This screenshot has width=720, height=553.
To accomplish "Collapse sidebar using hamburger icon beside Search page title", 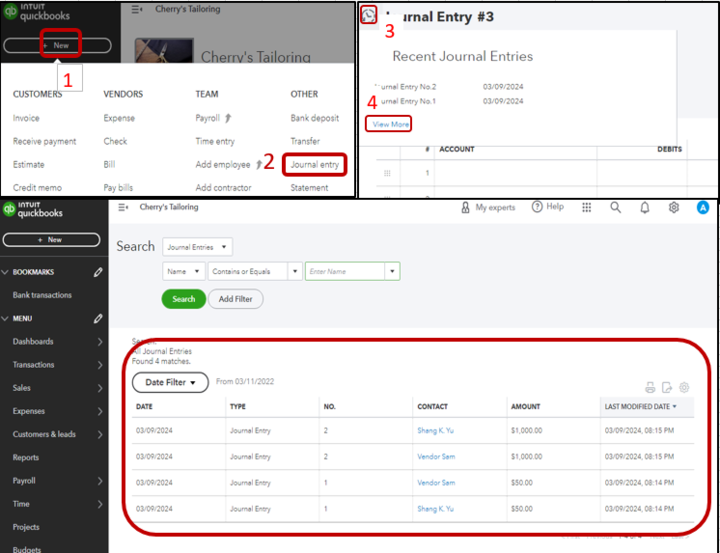I will [x=123, y=208].
